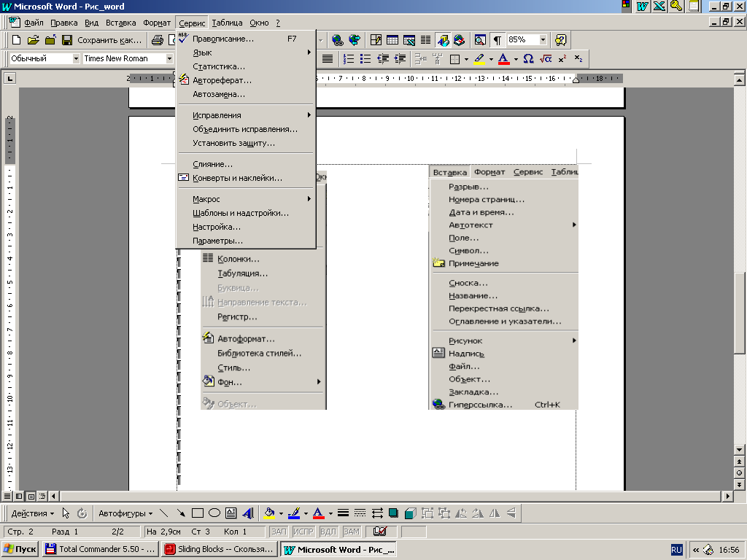Create a new blank document
Image resolution: width=747 pixels, height=560 pixels.
tap(16, 40)
